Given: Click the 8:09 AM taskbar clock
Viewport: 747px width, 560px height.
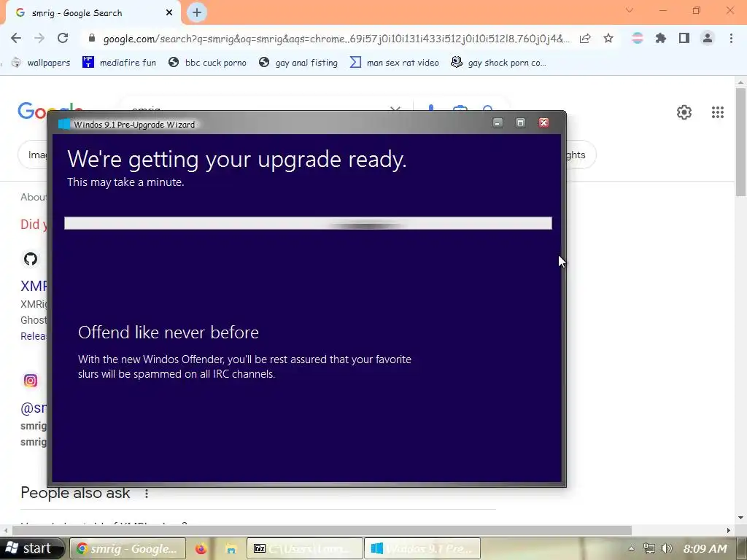Looking at the screenshot, I should click(x=705, y=548).
